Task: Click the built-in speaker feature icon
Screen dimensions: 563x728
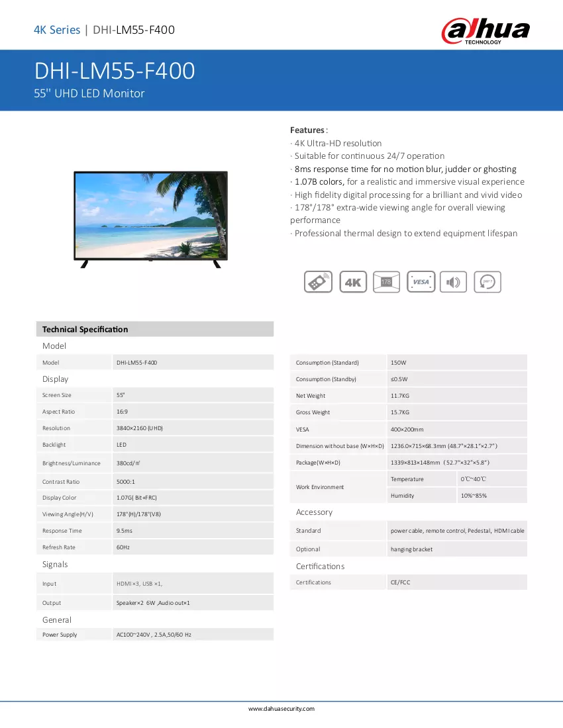Action: tap(453, 282)
